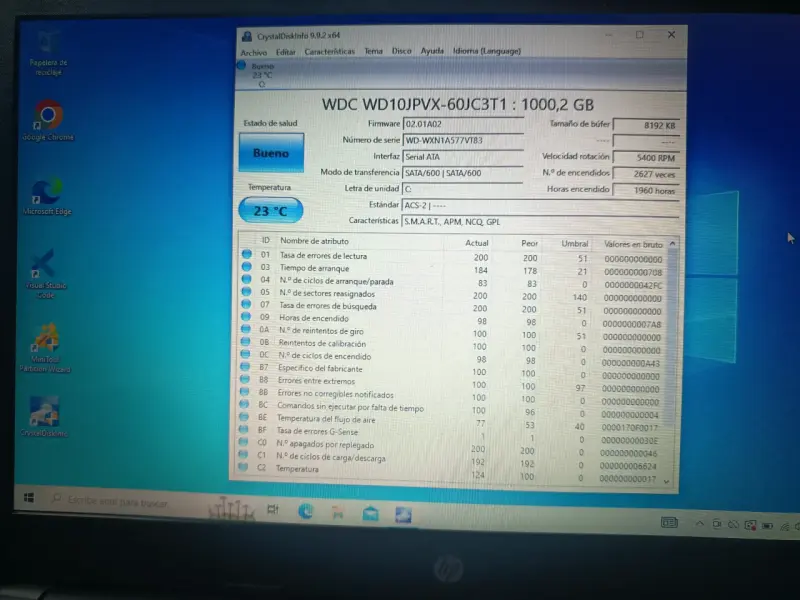
Task: Click the Task View taskbar icon
Action: point(273,509)
